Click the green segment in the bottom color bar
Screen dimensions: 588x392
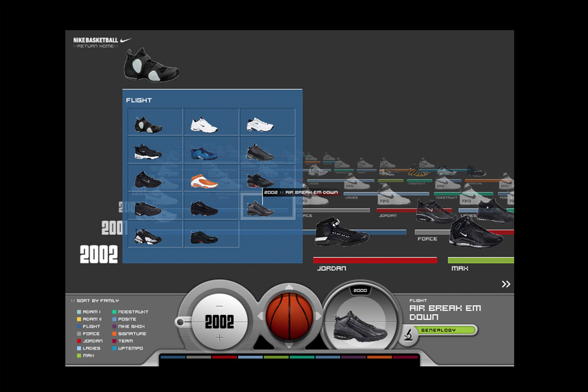[x=276, y=357]
